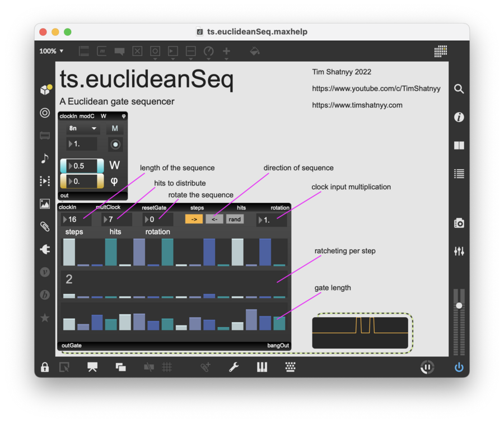The width and height of the screenshot is (504, 423).
Task: Open the inspector info icon
Action: [x=459, y=117]
